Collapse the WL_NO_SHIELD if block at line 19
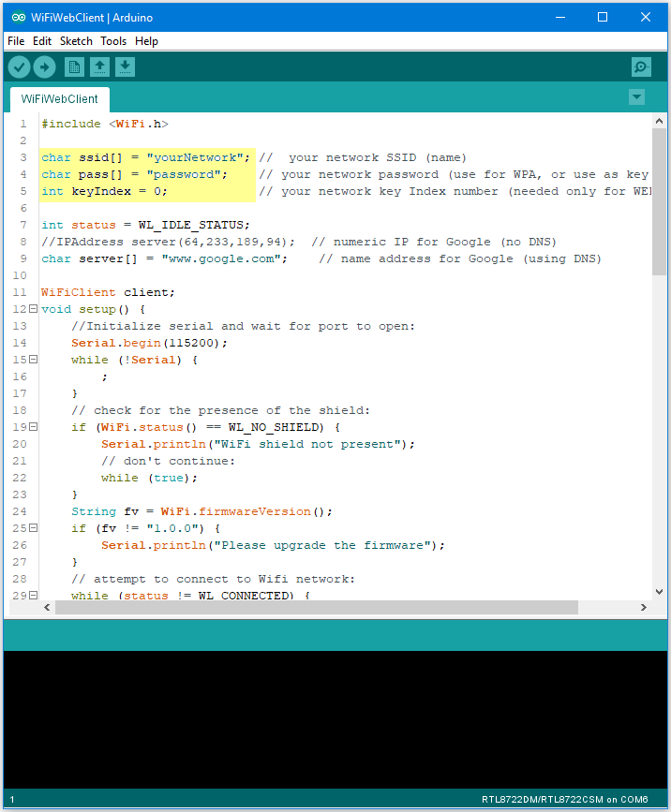 pos(33,427)
